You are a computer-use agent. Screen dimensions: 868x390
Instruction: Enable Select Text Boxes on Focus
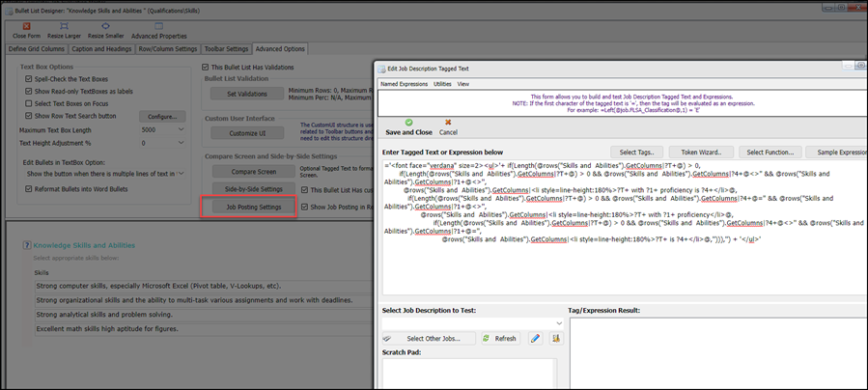pyautogui.click(x=29, y=103)
